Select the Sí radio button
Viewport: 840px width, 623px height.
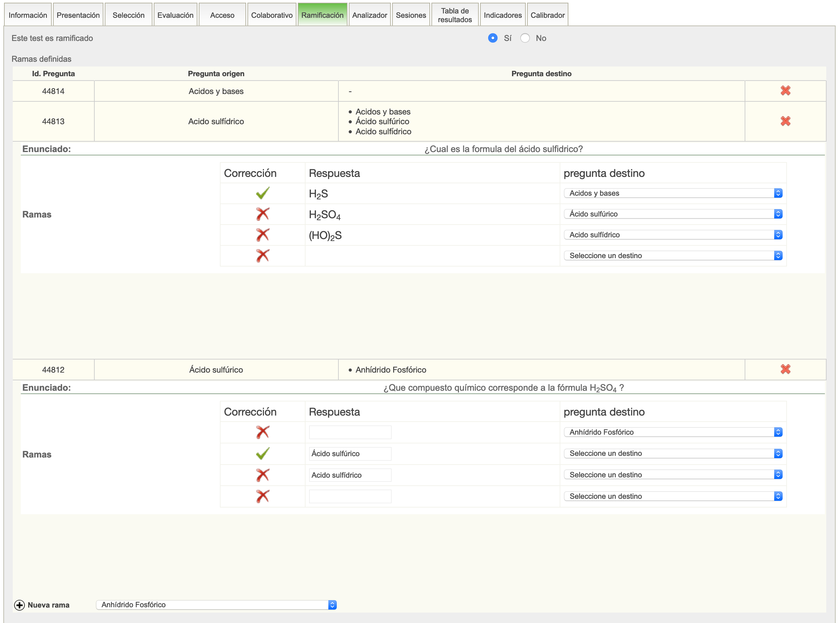(492, 38)
